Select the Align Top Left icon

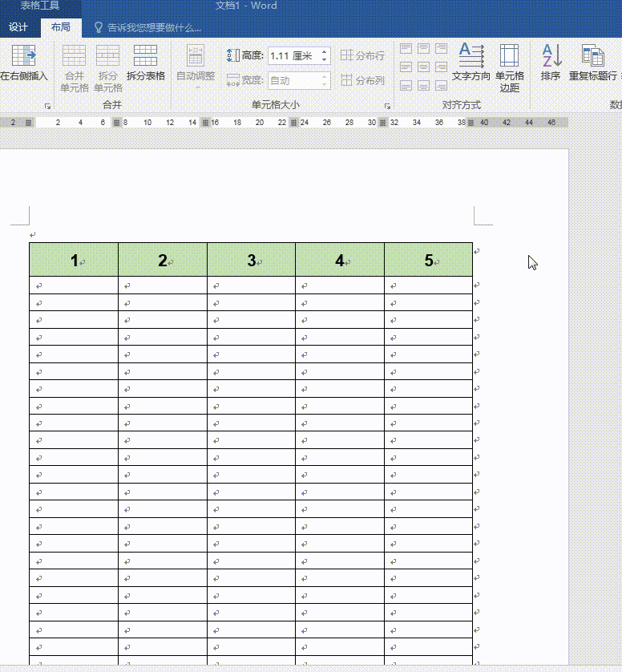406,48
